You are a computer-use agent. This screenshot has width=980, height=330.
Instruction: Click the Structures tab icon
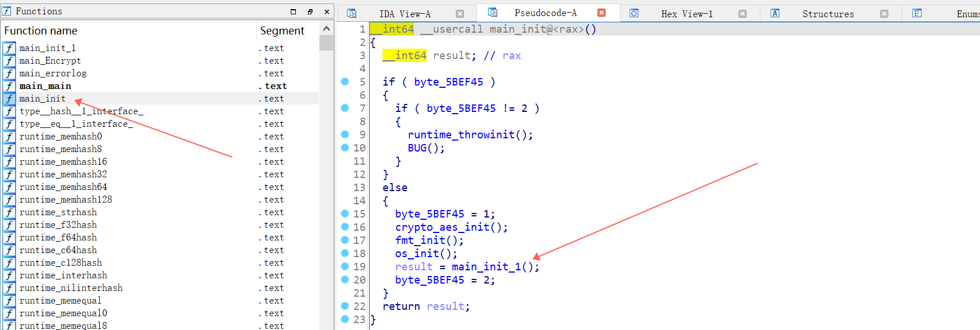pyautogui.click(x=775, y=13)
